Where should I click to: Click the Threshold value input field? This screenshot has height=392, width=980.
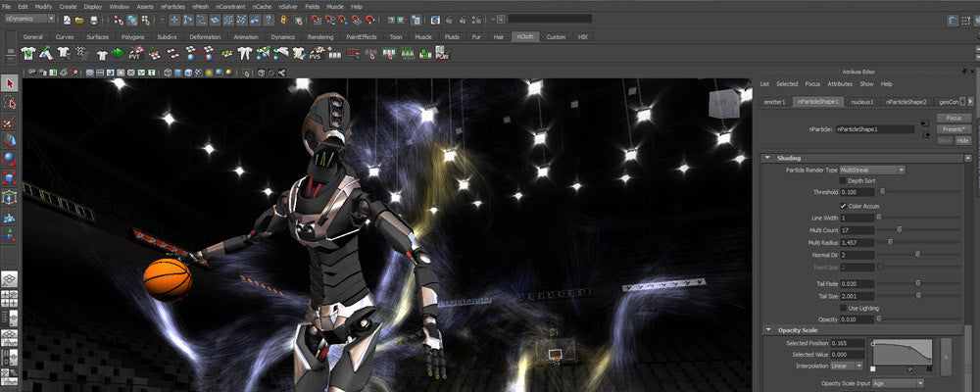click(x=857, y=193)
